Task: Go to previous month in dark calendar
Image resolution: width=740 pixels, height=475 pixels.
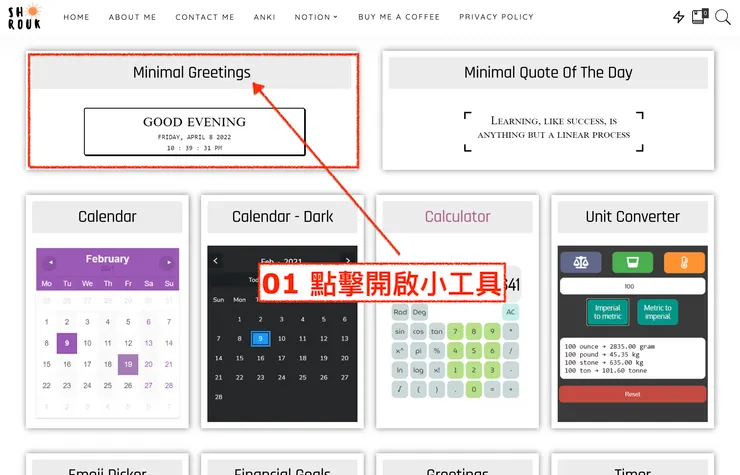Action: pos(216,261)
